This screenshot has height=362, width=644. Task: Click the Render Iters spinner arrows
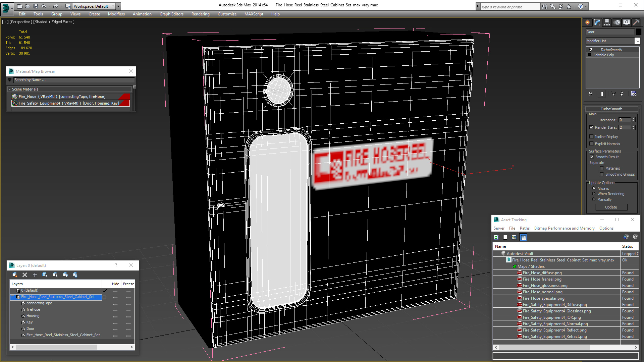pos(633,127)
